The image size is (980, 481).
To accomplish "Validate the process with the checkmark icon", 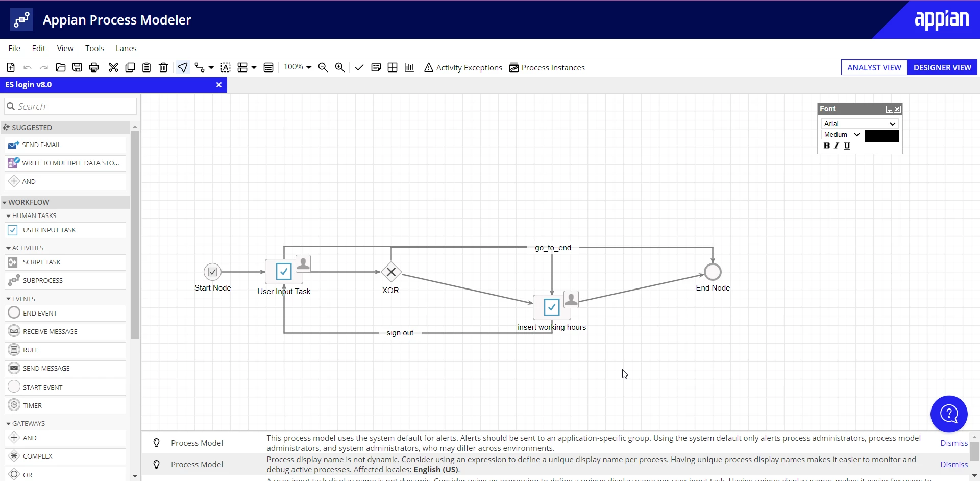I will pos(359,67).
